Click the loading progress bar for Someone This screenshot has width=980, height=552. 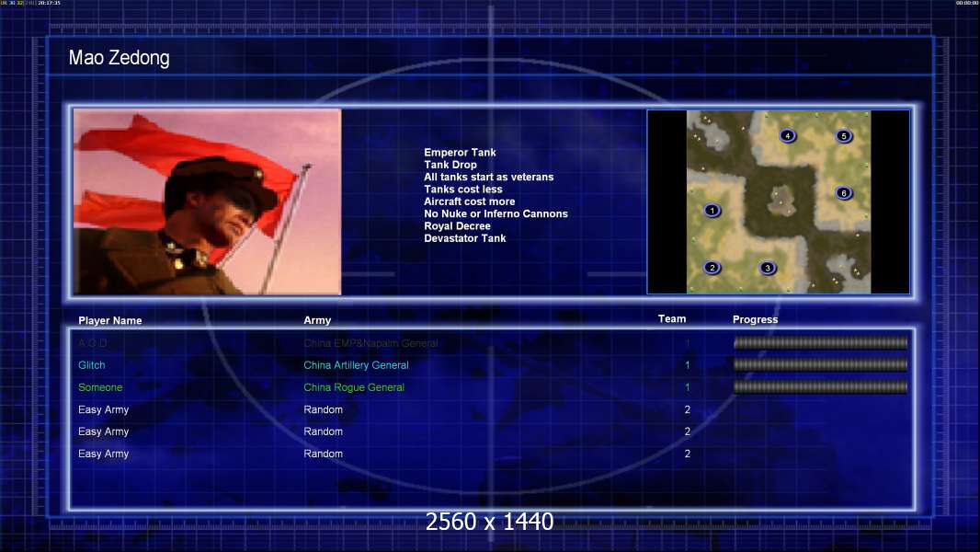[x=820, y=387]
